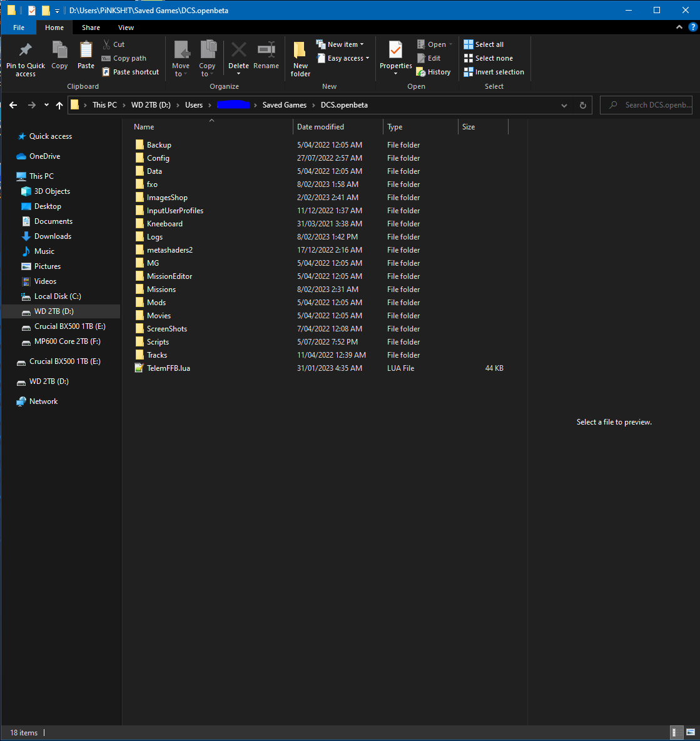Click Invert selection in the Select group
The width and height of the screenshot is (700, 741).
pyautogui.click(x=494, y=71)
